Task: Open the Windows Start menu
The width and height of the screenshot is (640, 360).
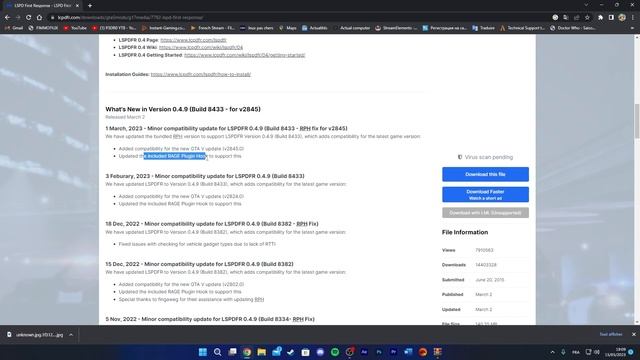Action: click(x=203, y=352)
